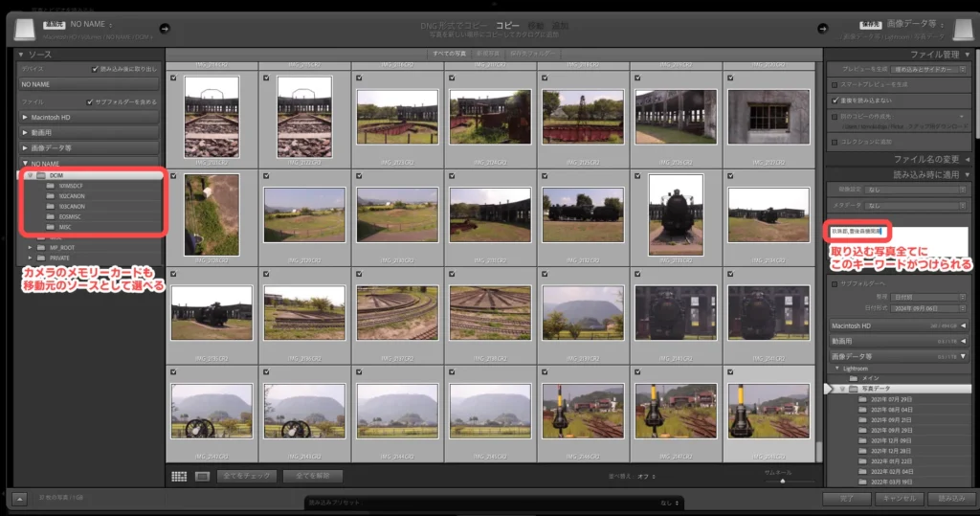Select the 102CANON folder icon
This screenshot has width=980, height=516.
point(51,195)
